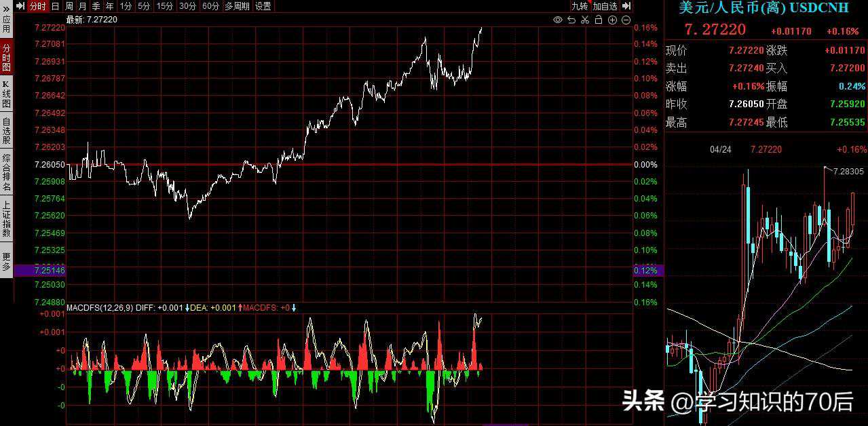Toggle the lock icon above the chart

[599, 20]
